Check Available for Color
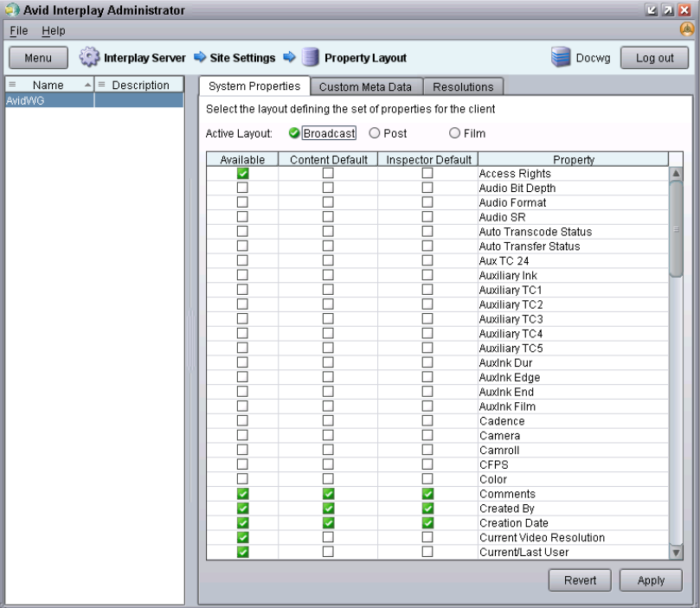Viewport: 700px width, 608px height. pyautogui.click(x=242, y=478)
